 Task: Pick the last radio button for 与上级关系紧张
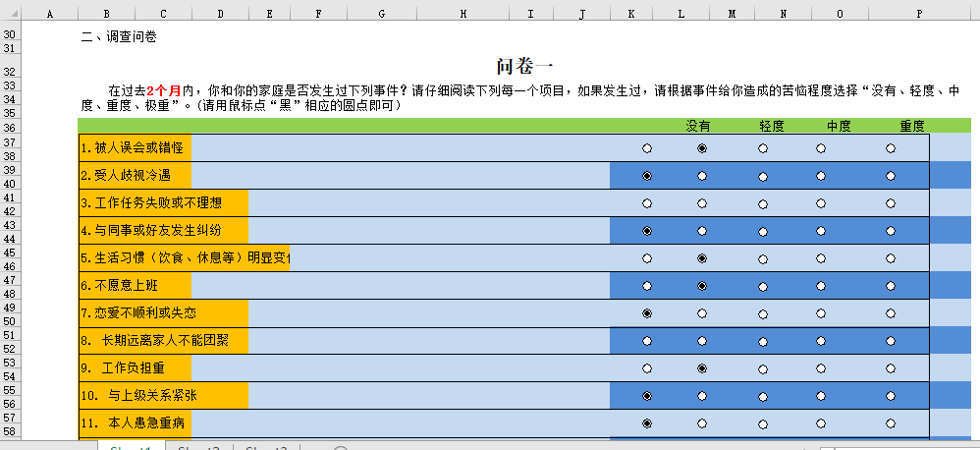(x=891, y=396)
